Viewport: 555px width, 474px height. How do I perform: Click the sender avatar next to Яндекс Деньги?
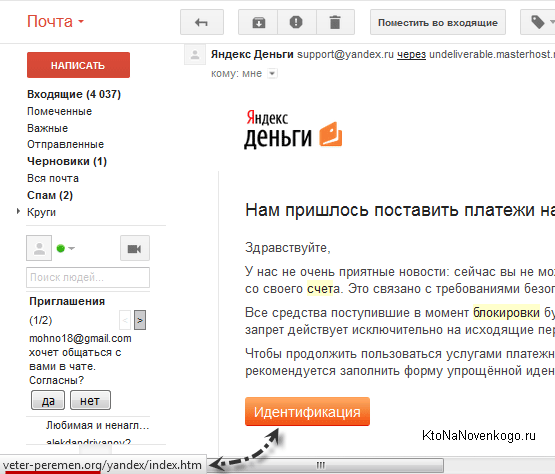tap(195, 55)
